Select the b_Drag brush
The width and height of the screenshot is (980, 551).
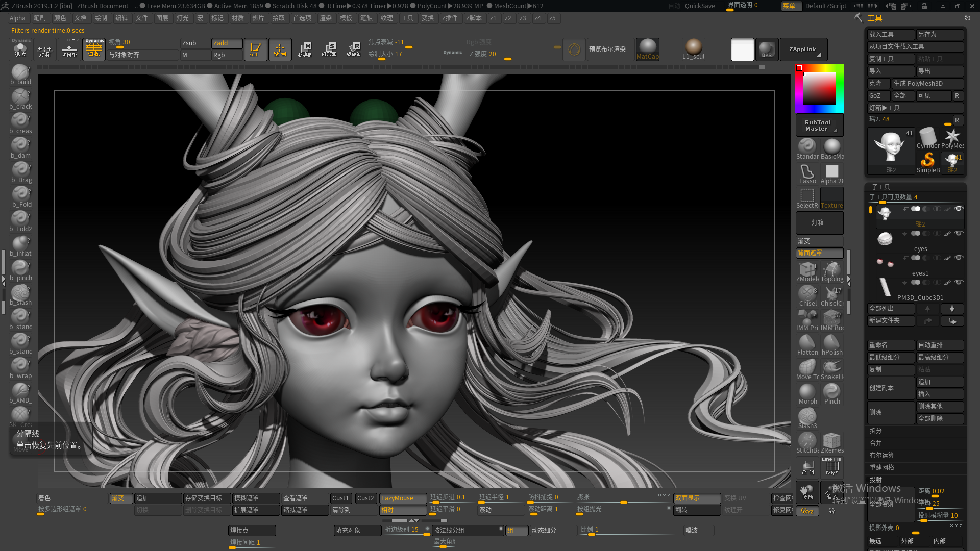(x=21, y=173)
